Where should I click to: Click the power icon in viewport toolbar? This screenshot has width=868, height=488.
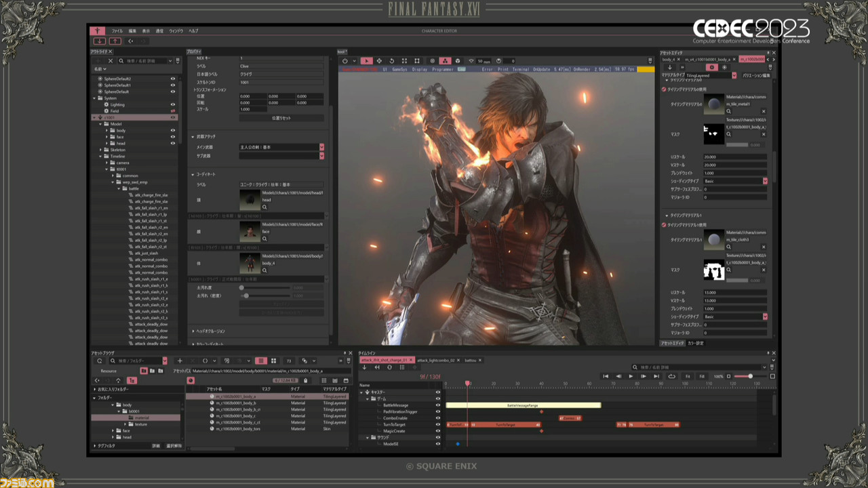pyautogui.click(x=345, y=61)
